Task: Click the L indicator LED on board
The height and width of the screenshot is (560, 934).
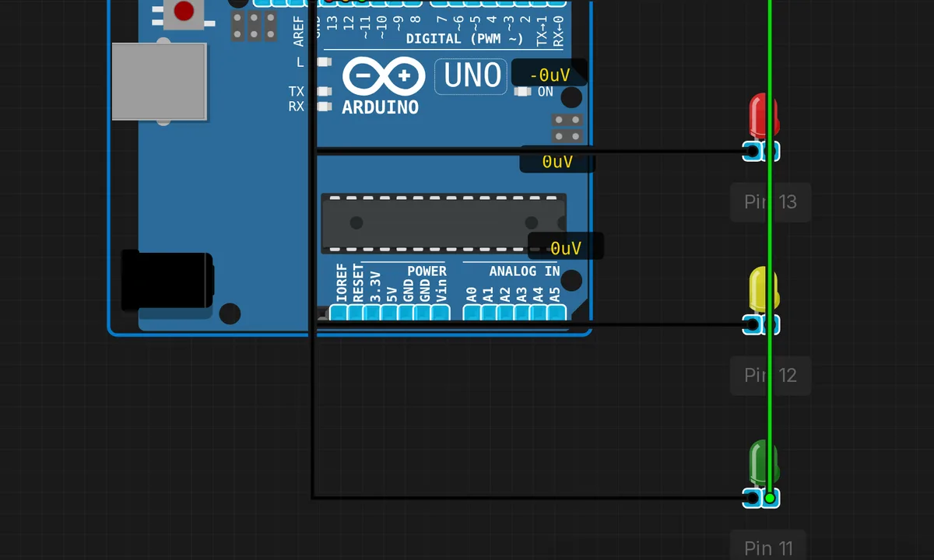Action: (325, 62)
